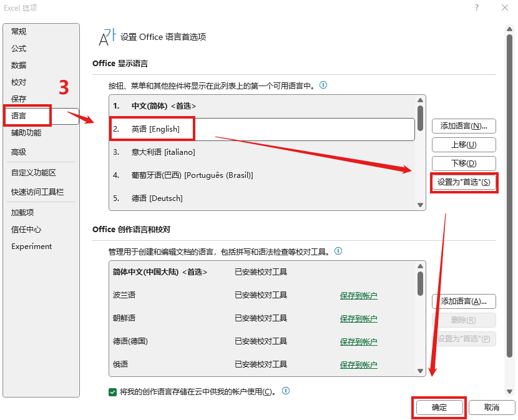This screenshot has height=420, width=518.
Task: Click display language list scroll down arrow
Action: [420, 205]
